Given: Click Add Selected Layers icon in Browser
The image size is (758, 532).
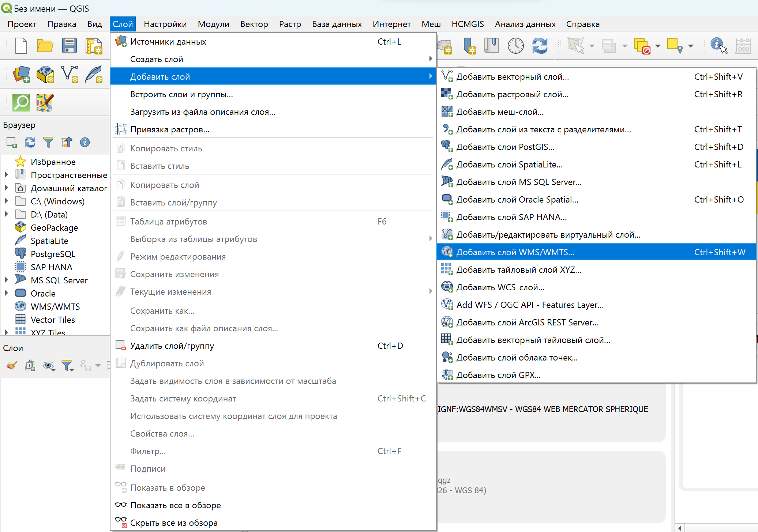Looking at the screenshot, I should 12,142.
